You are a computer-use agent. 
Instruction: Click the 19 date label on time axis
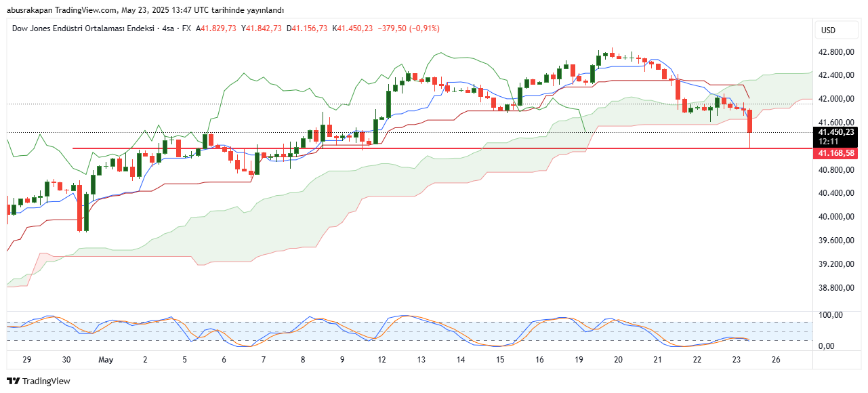(579, 360)
